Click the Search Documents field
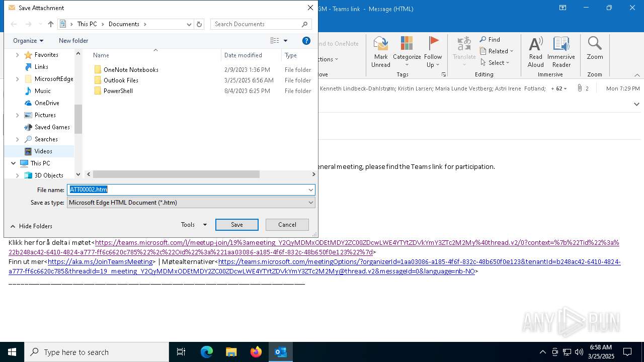The image size is (644, 362). (261, 24)
